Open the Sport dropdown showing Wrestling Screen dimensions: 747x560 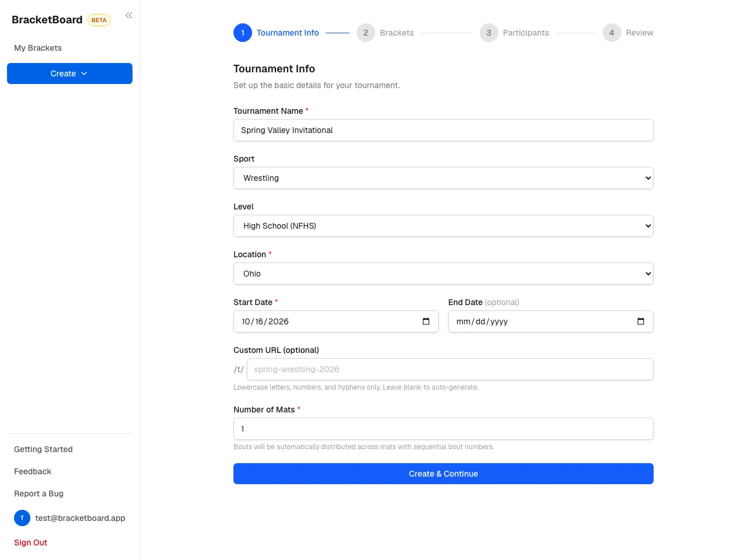[x=444, y=178]
